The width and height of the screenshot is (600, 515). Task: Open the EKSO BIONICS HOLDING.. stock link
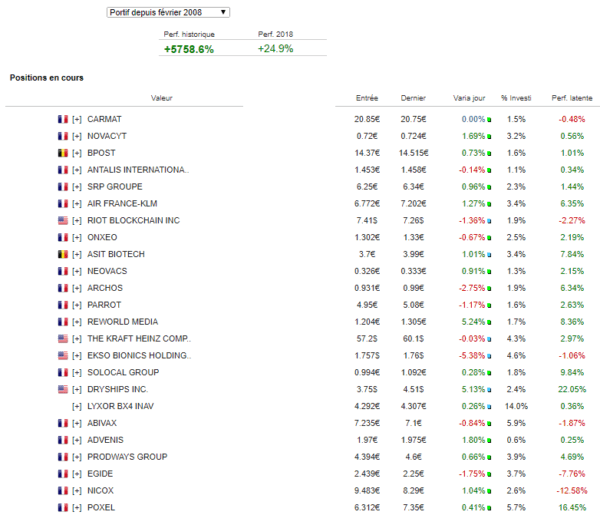(x=139, y=355)
